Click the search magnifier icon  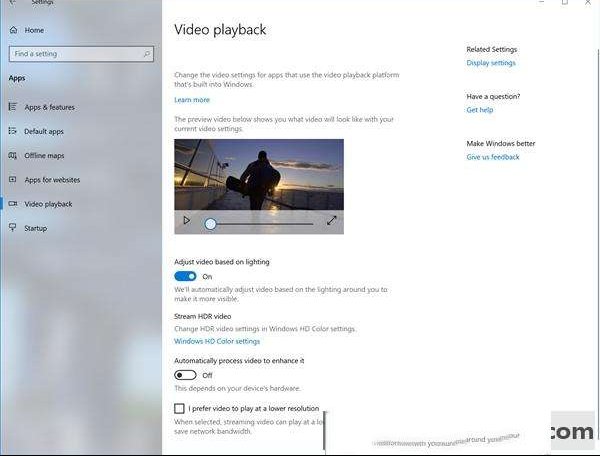tap(147, 54)
